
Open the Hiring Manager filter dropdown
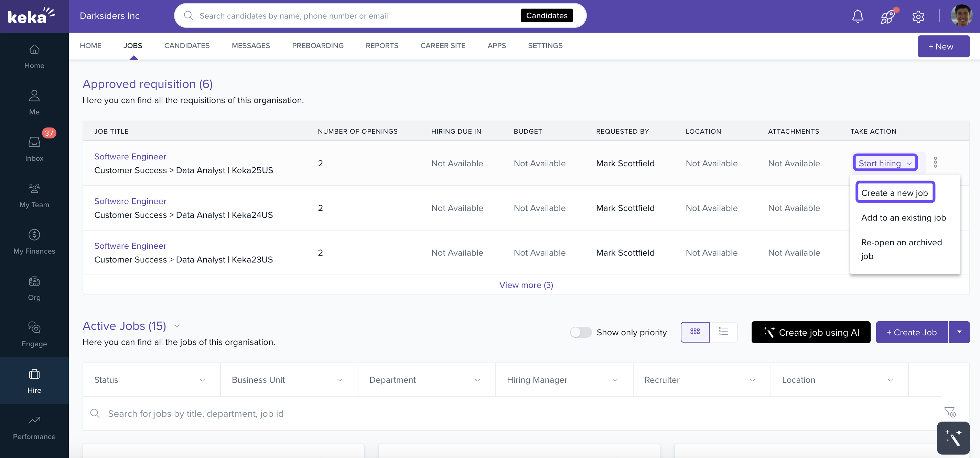564,380
